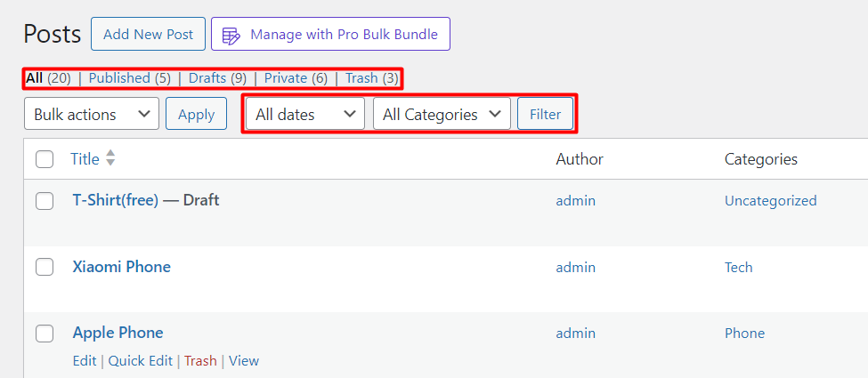Viewport: 868px width, 378px height.
Task: Open Manage with Pro Bulk Bundle
Action: click(330, 34)
